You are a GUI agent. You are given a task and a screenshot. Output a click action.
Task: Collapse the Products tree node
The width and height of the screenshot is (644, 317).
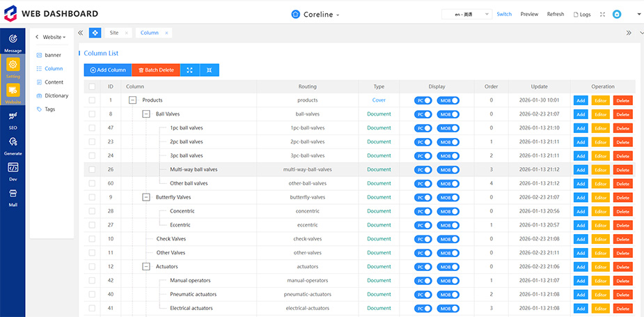click(132, 100)
